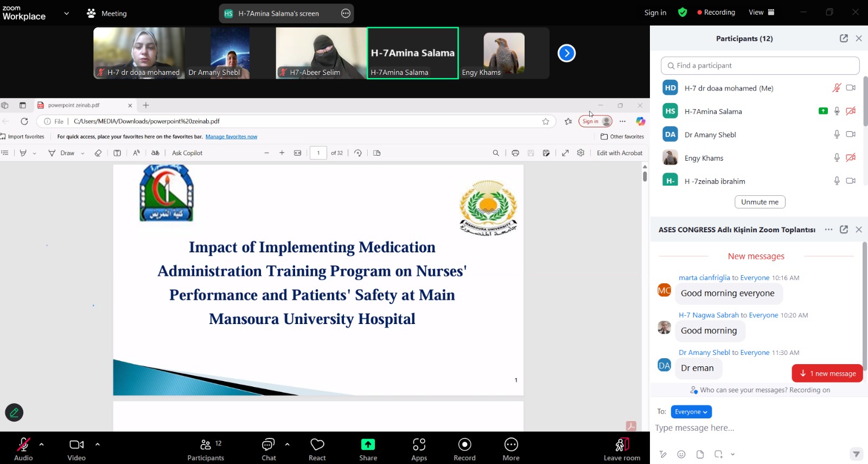Click the green encryption shield icon
The width and height of the screenshot is (868, 464).
pyautogui.click(x=682, y=12)
